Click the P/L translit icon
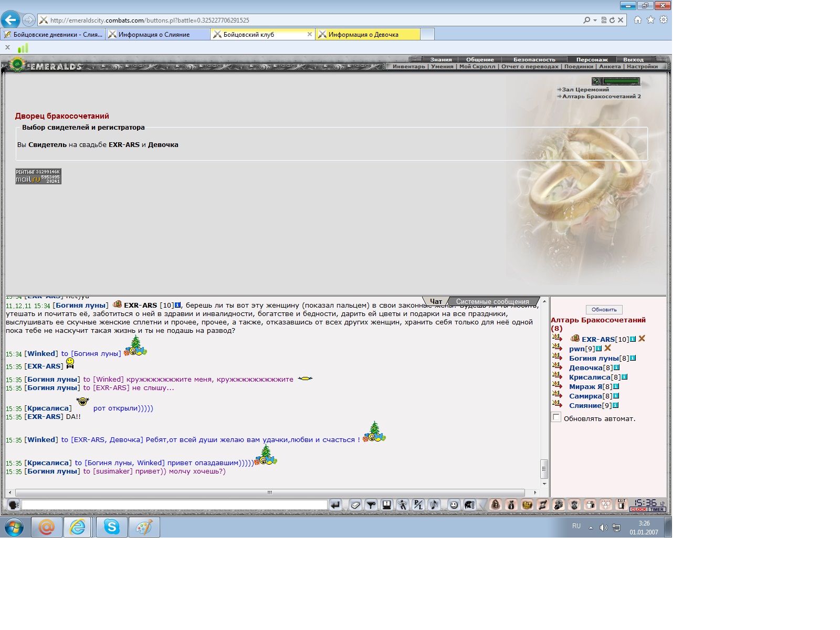This screenshot has height=630, width=840. pyautogui.click(x=418, y=505)
